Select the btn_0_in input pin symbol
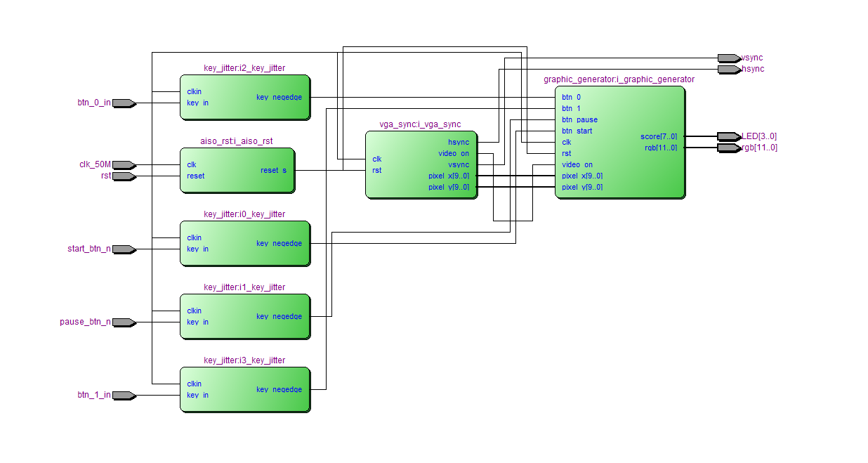The width and height of the screenshot is (868, 463). point(124,103)
